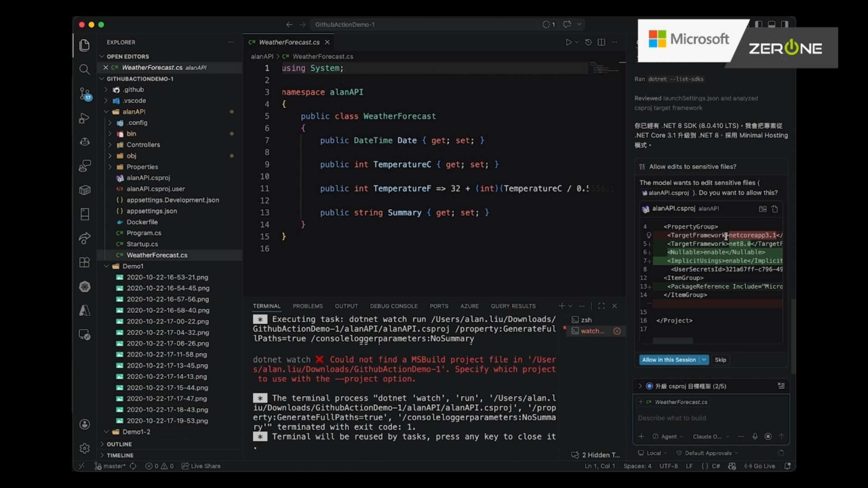
Task: Toggle the Go Live server
Action: click(x=760, y=466)
